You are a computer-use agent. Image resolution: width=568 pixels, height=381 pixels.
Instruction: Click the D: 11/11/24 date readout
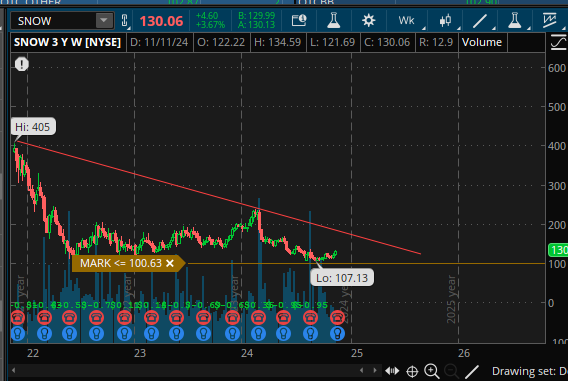point(159,42)
